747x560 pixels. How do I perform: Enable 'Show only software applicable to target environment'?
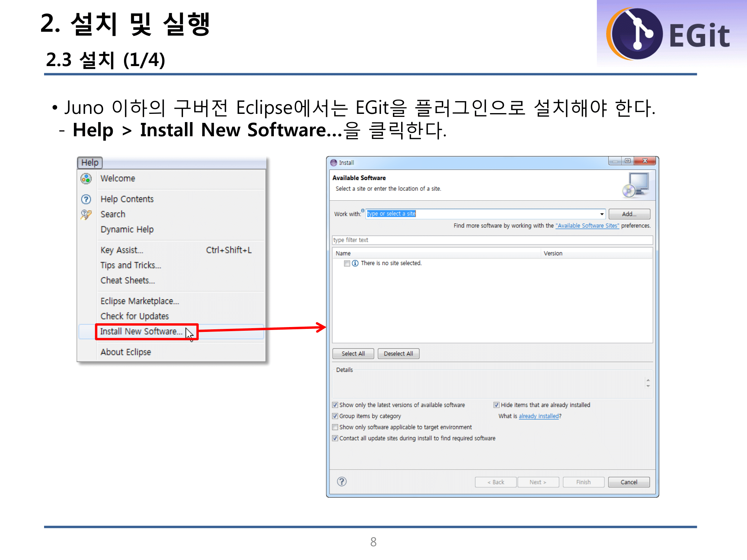335,427
